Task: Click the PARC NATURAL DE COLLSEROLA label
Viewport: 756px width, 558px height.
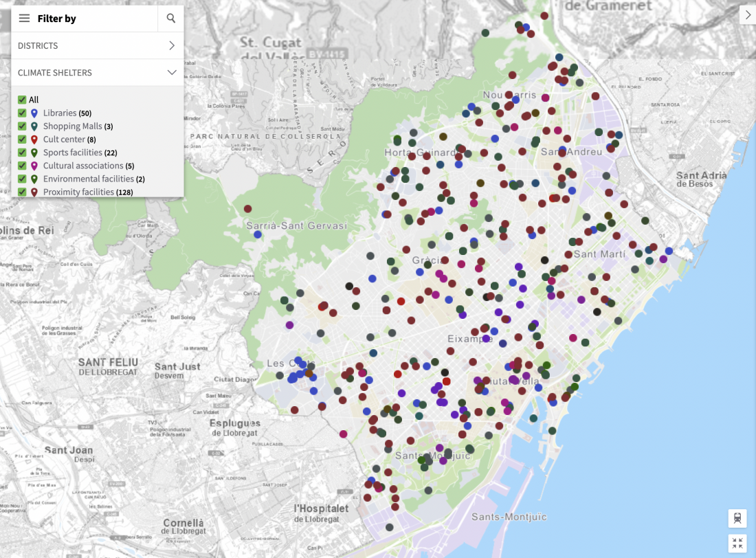Action: pos(266,137)
